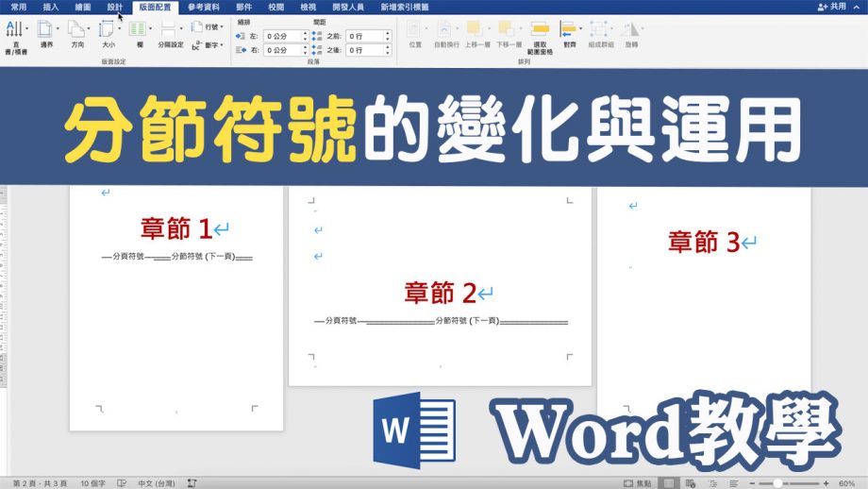Click the 旋轉 rotate icon
Screen dimensions: 868x489
pos(630,29)
